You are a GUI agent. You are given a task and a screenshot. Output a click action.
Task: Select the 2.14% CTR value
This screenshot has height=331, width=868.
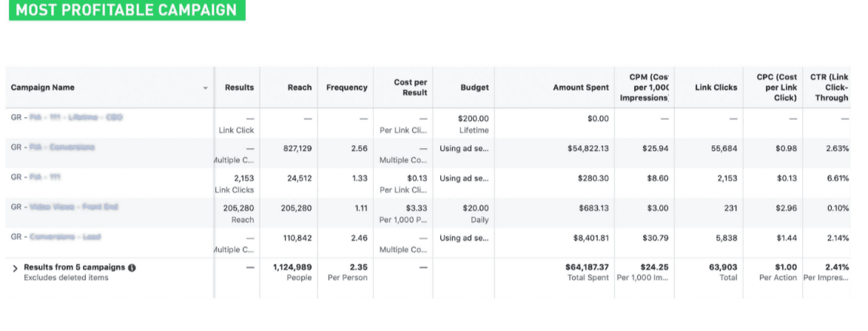(838, 238)
